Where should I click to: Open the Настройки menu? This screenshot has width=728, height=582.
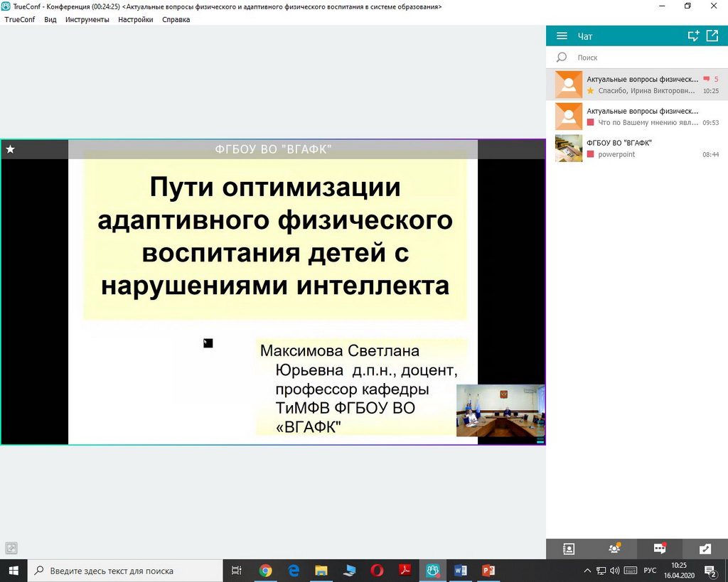[135, 20]
